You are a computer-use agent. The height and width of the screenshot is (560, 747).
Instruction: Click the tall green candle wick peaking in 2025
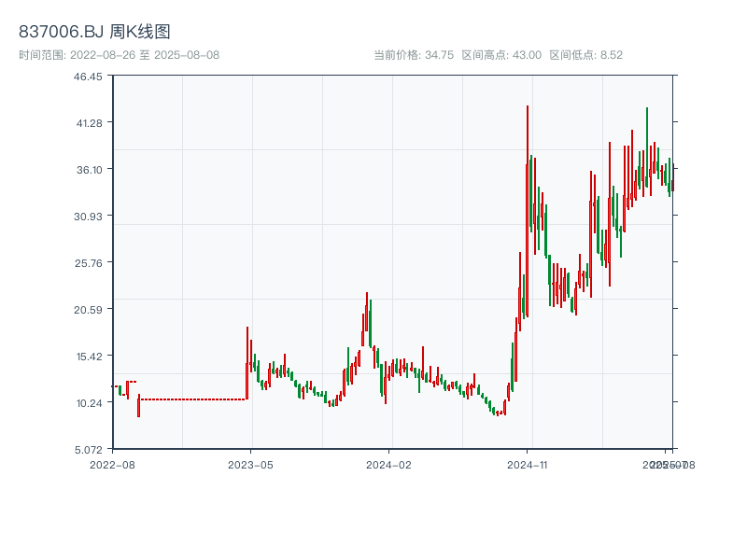click(647, 147)
